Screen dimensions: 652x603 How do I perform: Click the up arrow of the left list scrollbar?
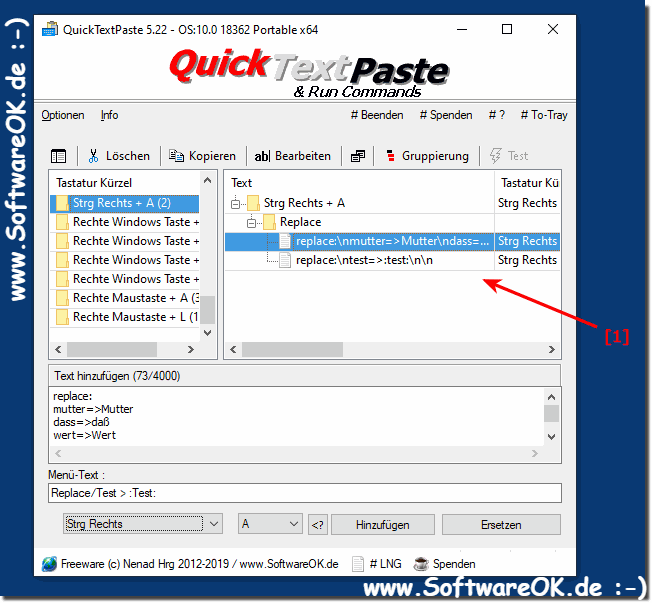click(208, 180)
